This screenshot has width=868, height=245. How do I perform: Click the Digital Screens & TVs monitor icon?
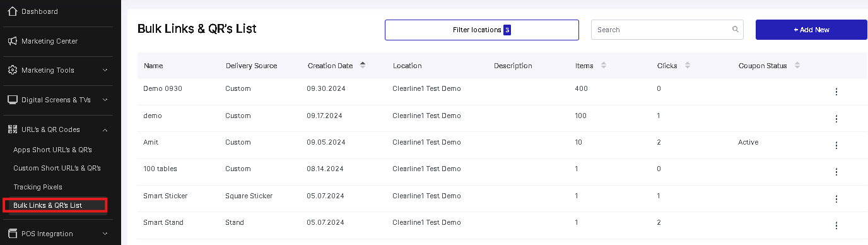coord(12,100)
